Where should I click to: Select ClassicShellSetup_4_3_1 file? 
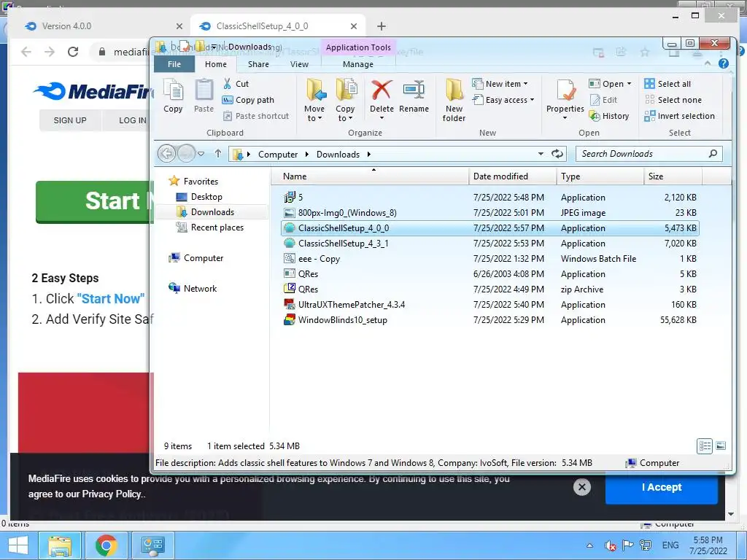coord(489,244)
